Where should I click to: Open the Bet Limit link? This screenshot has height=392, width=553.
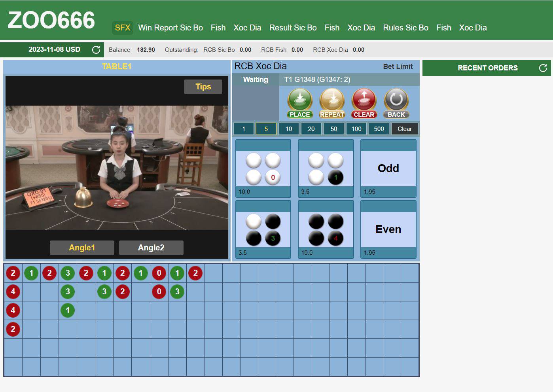398,66
